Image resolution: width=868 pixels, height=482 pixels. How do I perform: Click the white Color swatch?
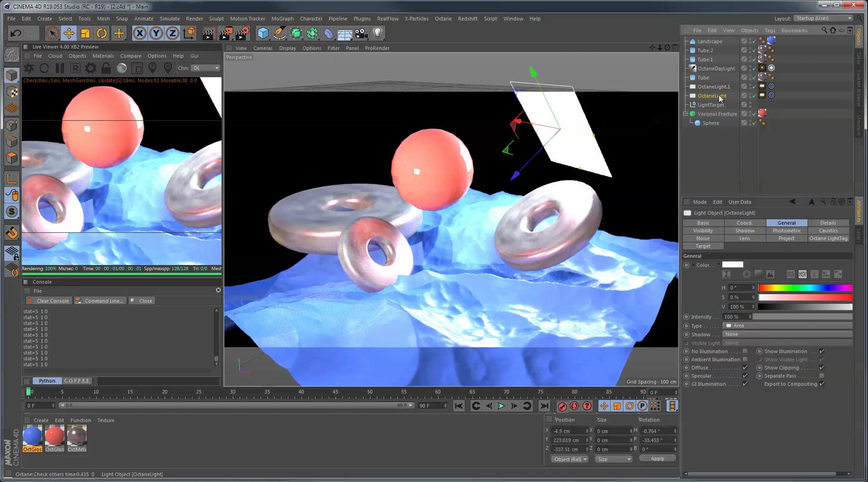pos(732,265)
